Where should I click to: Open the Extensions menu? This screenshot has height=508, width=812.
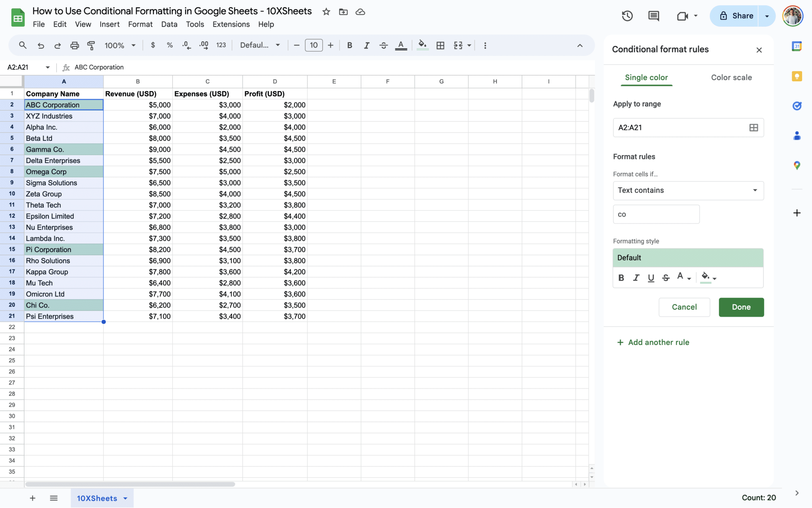point(231,24)
